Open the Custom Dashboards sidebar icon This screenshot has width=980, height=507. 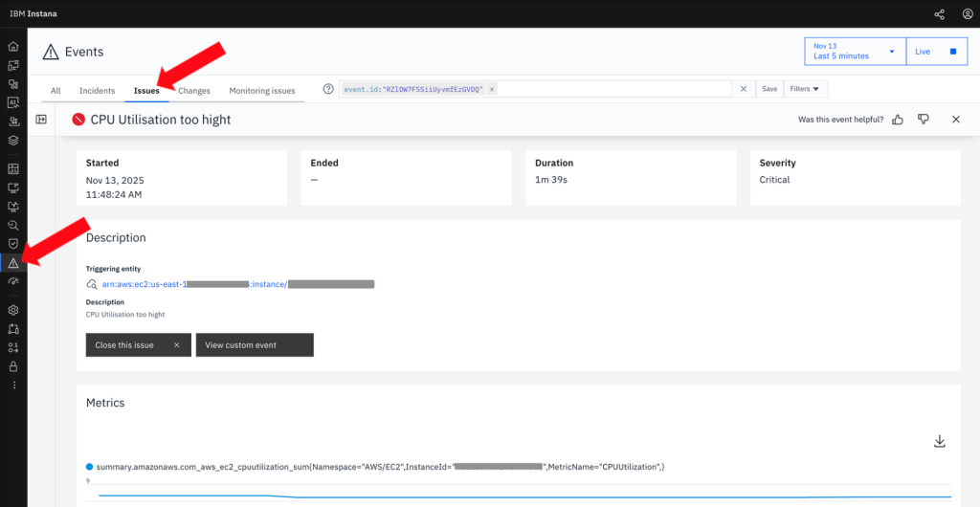[x=13, y=168]
